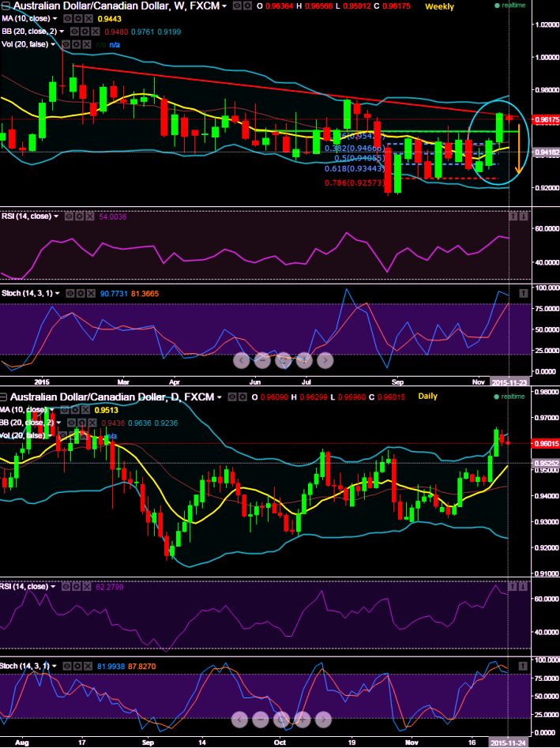The image size is (560, 748).
Task: Collapse weekly chart legend box icon
Action: tap(6, 6)
